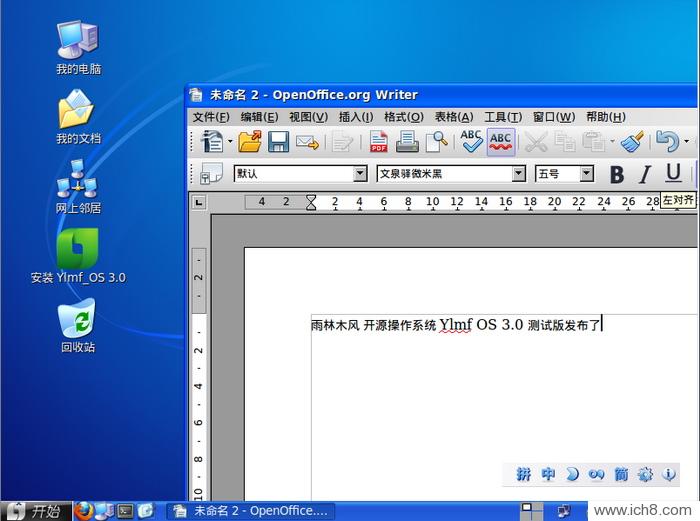Click the Copy icon
The height and width of the screenshot is (521, 700).
565,142
